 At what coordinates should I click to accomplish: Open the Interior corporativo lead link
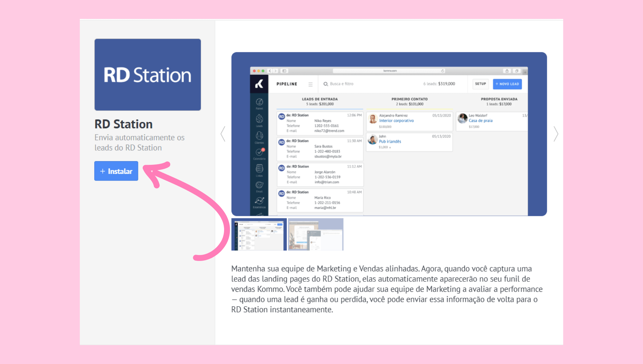tap(396, 121)
